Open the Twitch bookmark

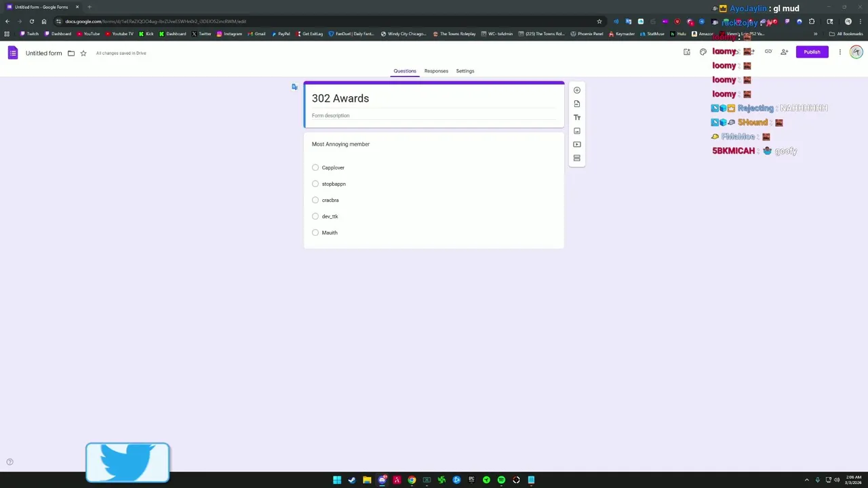click(x=29, y=34)
